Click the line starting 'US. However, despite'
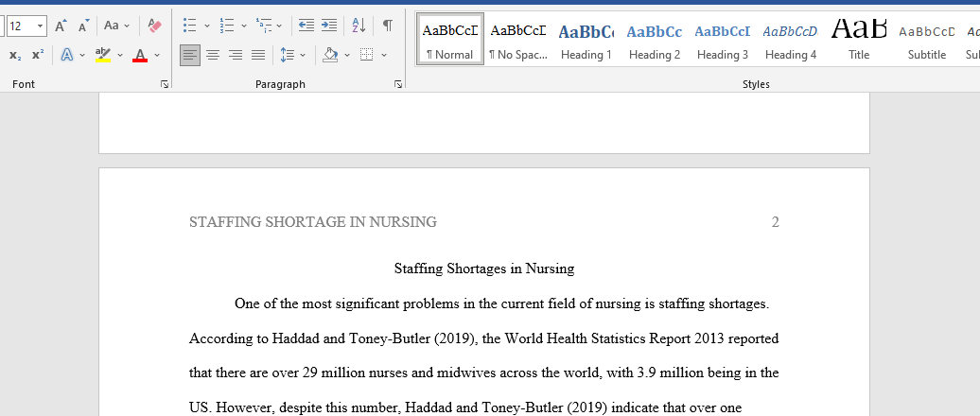The image size is (980, 416). pos(465,408)
